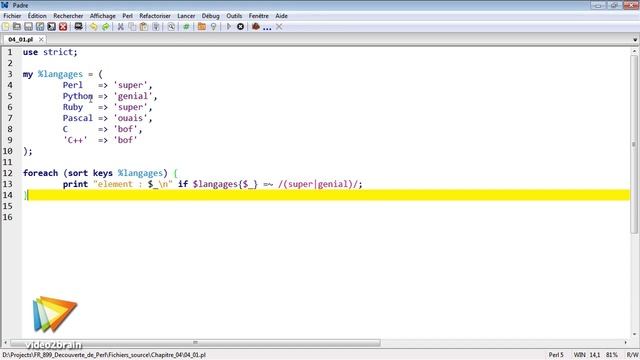Open the Débug menu

[211, 16]
